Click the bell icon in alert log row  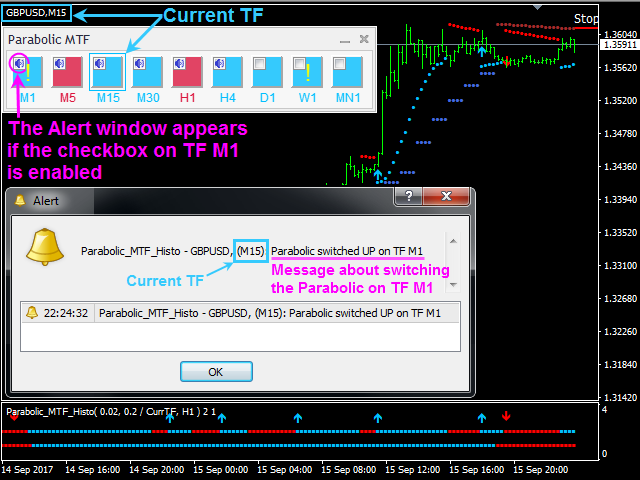pyautogui.click(x=32, y=313)
